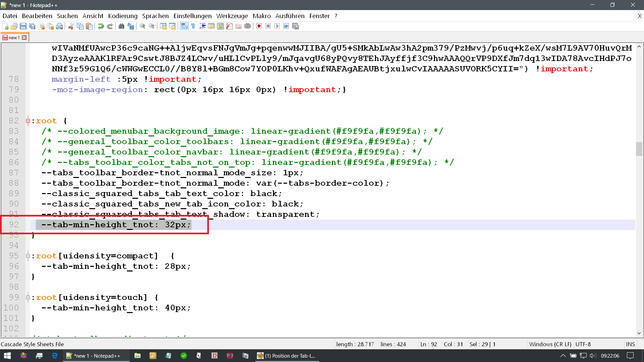The image size is (644, 362).
Task: Click the vertical scrollbar thumb
Action: (639, 149)
